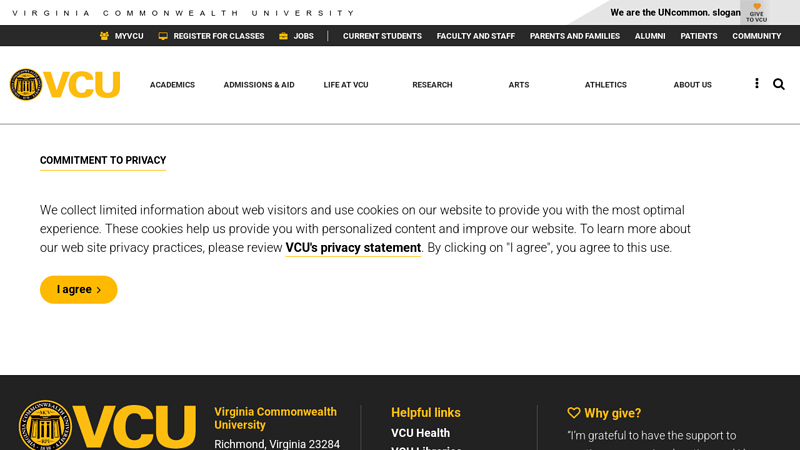Open Parents and Families page

(574, 36)
